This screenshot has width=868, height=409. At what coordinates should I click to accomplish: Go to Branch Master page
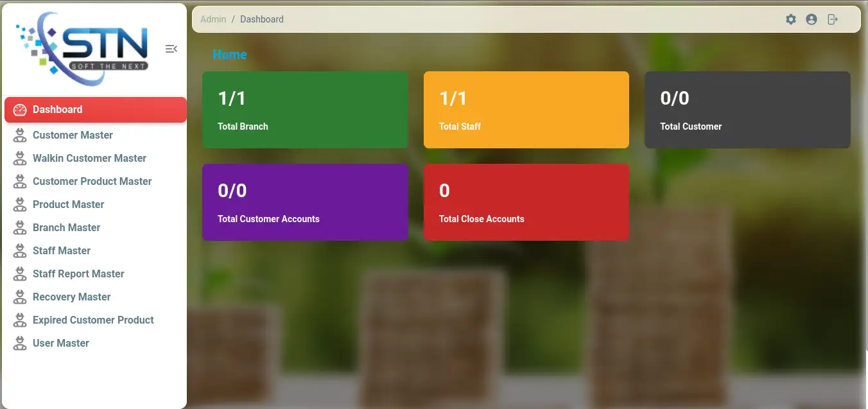tap(66, 227)
